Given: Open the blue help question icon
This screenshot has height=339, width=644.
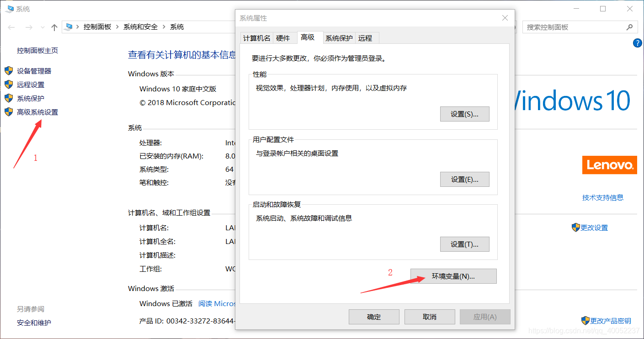Looking at the screenshot, I should (638, 43).
